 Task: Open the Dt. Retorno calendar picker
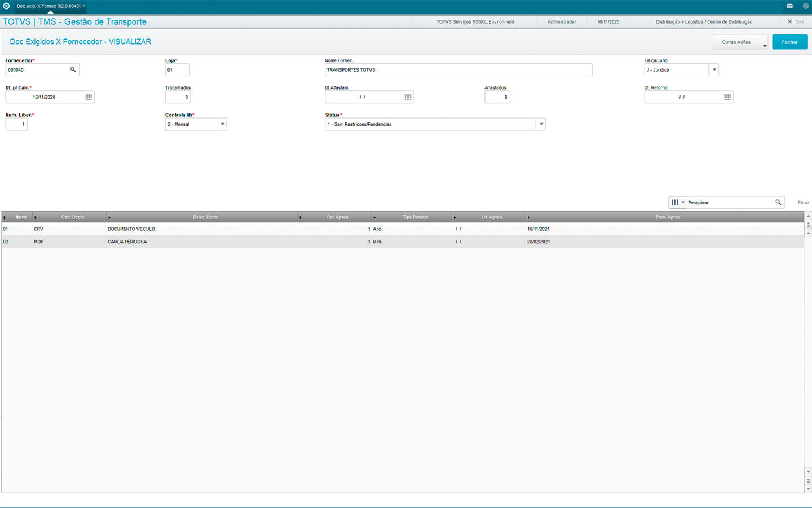coord(727,97)
